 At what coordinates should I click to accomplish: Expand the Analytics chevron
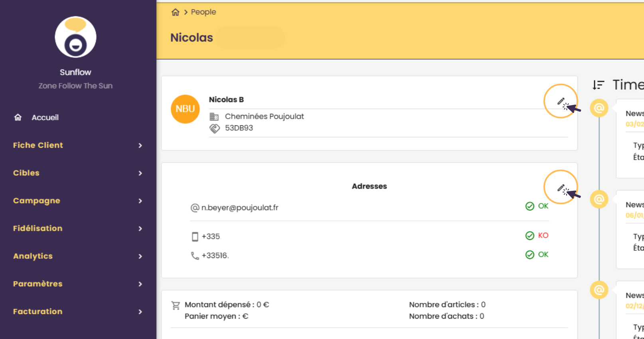[140, 256]
